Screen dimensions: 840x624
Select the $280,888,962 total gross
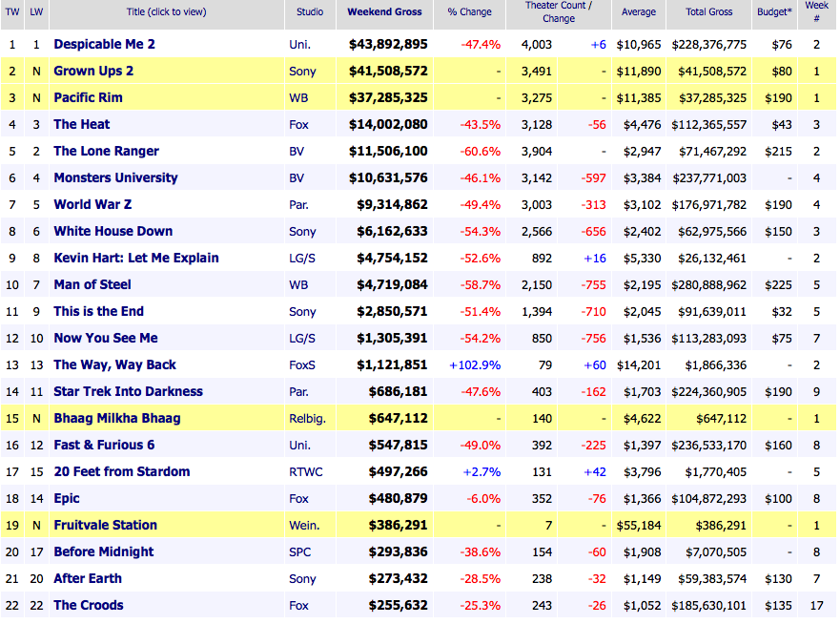708,285
